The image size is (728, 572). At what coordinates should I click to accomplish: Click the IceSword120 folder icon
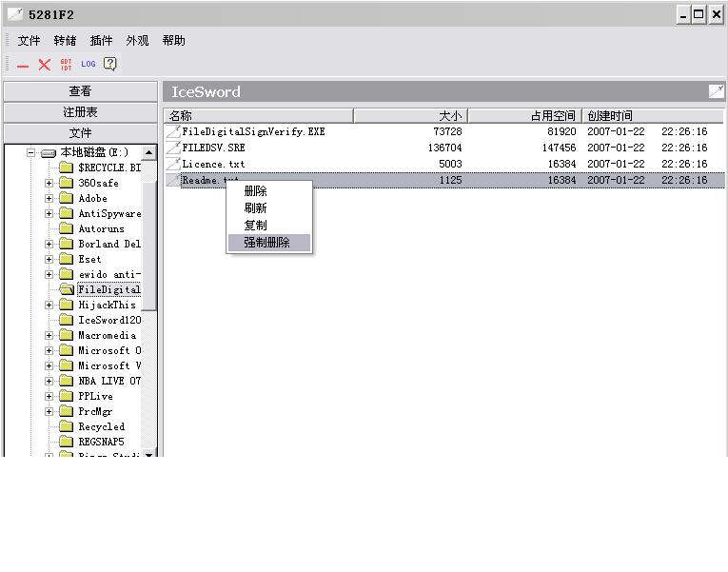(67, 320)
